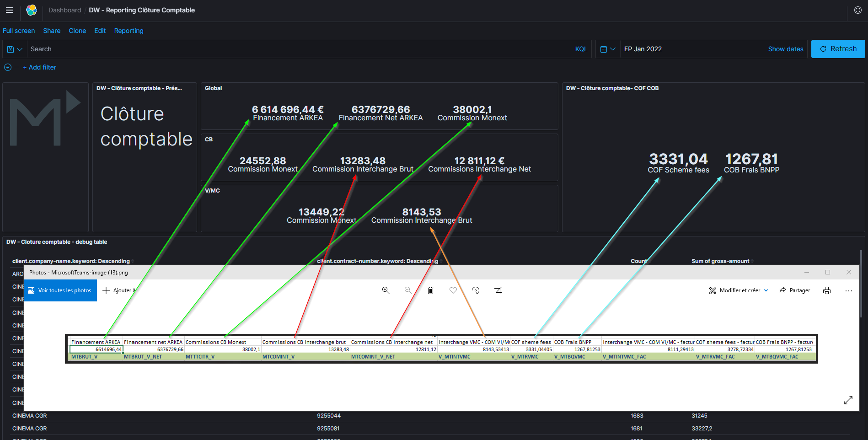Click the Elastic logo icon
Image resolution: width=868 pixels, height=440 pixels.
point(32,10)
